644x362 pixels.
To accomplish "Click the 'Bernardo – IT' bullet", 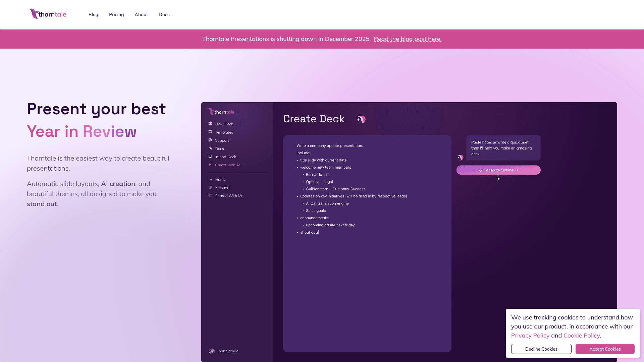I will coord(317,175).
